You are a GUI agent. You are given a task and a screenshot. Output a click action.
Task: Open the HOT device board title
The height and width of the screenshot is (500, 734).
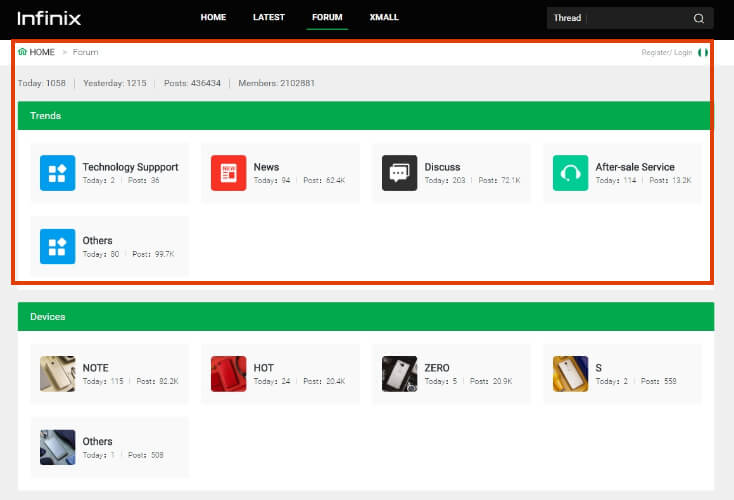coord(264,368)
